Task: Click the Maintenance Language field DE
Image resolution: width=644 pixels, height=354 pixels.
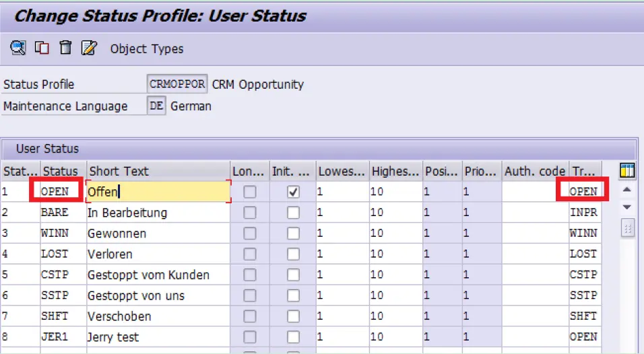Action: click(x=156, y=106)
